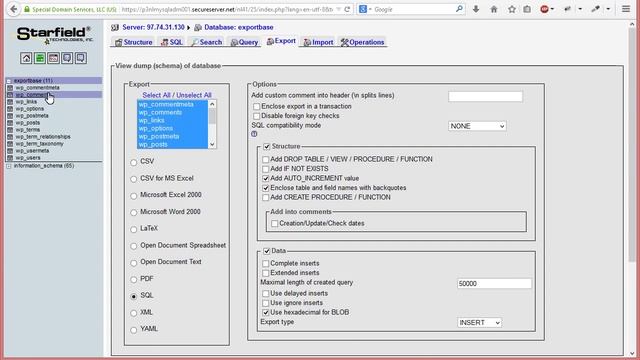Select the YAML export format
This screenshot has width=640, height=360.
pos(133,330)
